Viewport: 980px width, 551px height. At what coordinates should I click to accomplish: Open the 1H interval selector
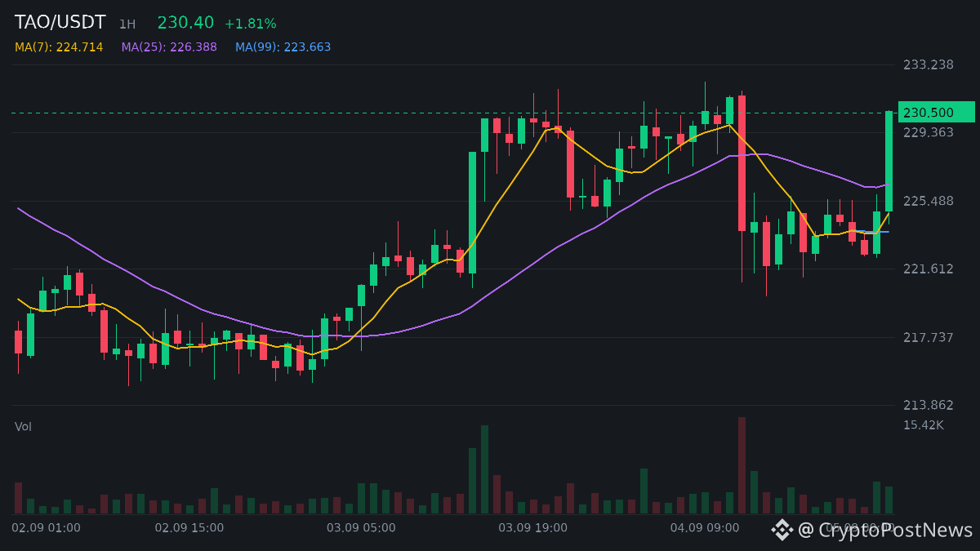coord(127,24)
